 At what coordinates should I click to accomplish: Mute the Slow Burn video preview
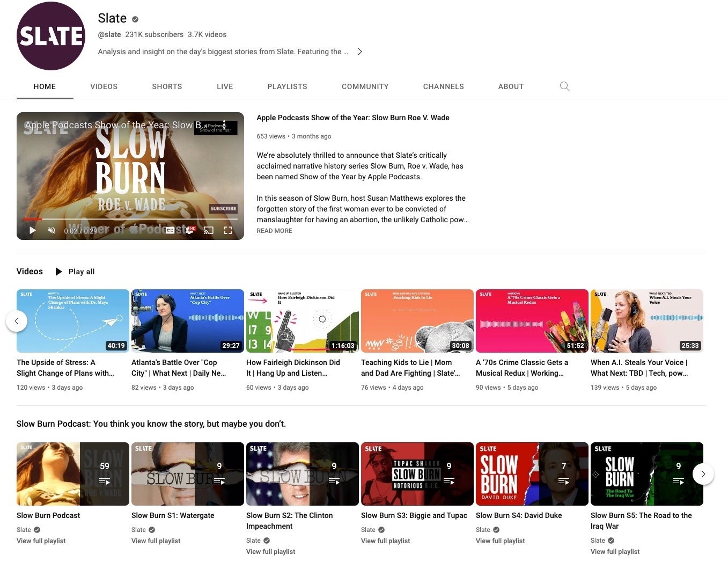pyautogui.click(x=51, y=230)
